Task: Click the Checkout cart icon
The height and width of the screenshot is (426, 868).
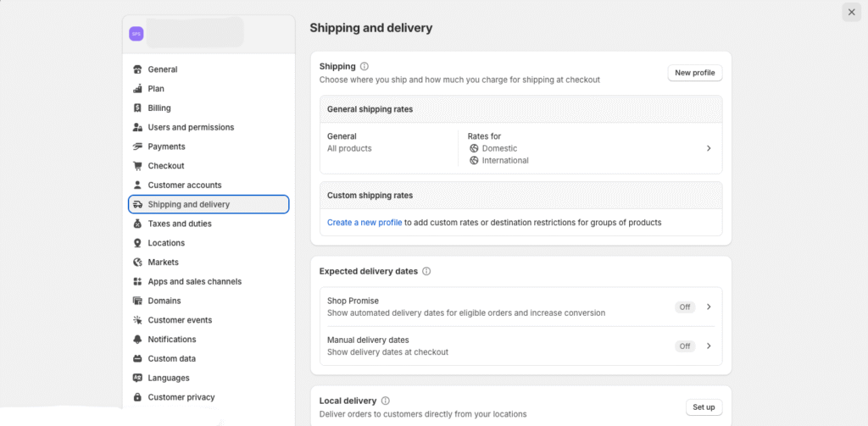Action: point(137,166)
